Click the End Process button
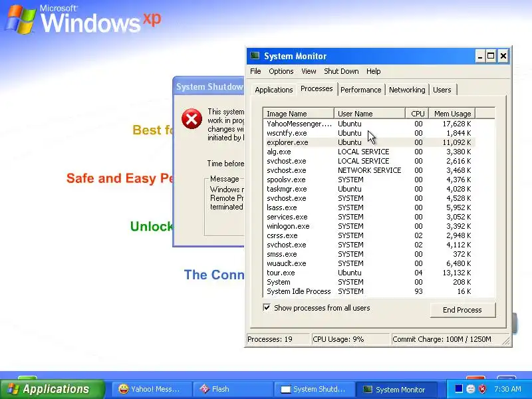The image size is (532, 399). pos(462,310)
